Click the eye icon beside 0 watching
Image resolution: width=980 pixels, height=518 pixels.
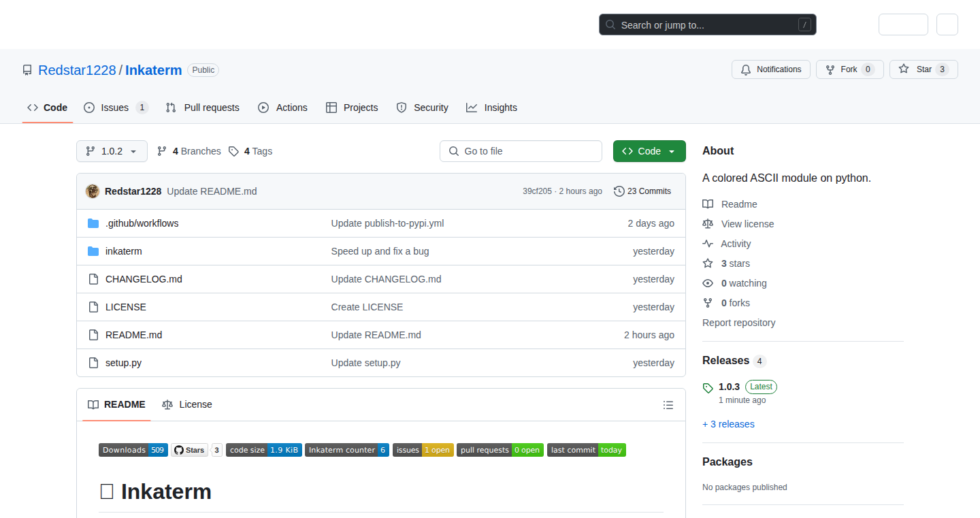(708, 283)
